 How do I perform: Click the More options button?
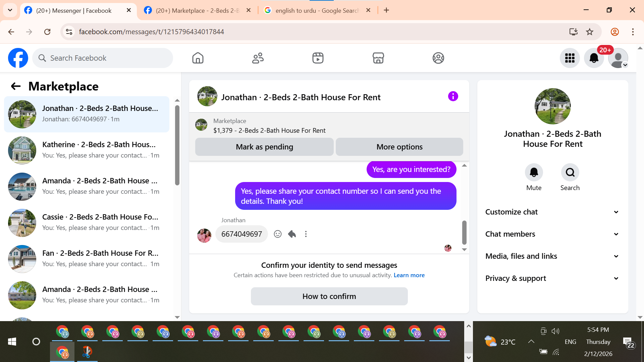click(x=399, y=147)
